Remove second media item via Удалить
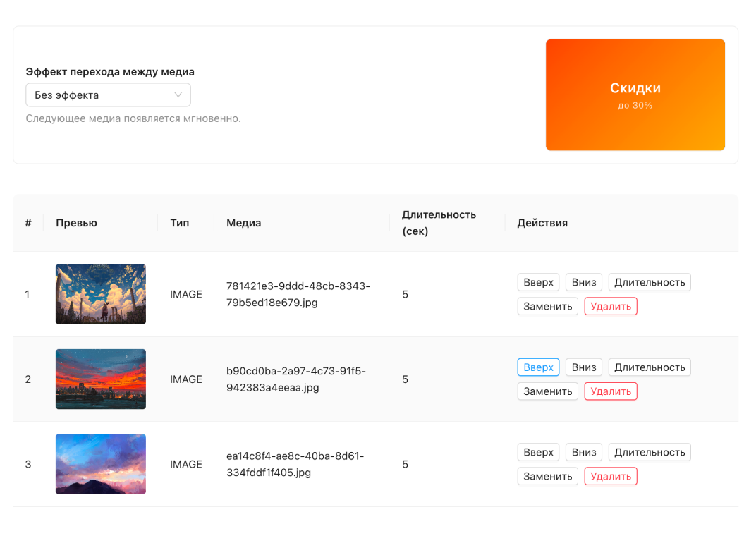The image size is (756, 536). pos(610,391)
